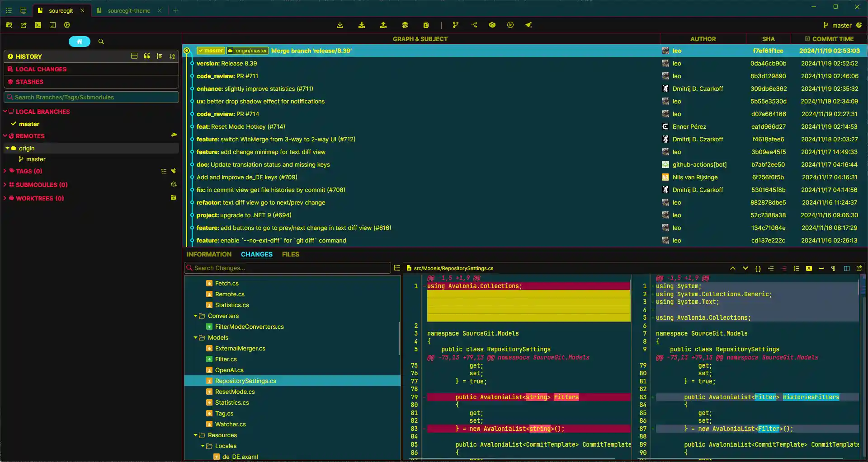The width and height of the screenshot is (868, 462).
Task: Toggle show hidden symbols pilcrow icon
Action: click(833, 268)
